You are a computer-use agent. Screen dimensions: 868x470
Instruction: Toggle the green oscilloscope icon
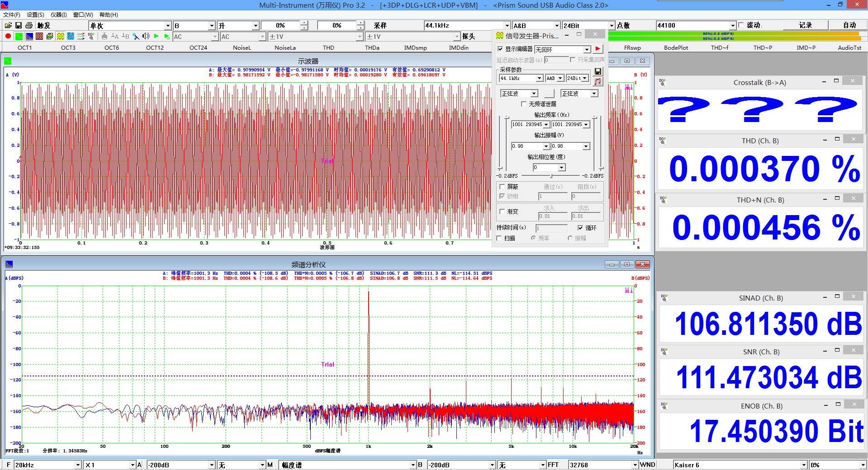tap(19, 37)
